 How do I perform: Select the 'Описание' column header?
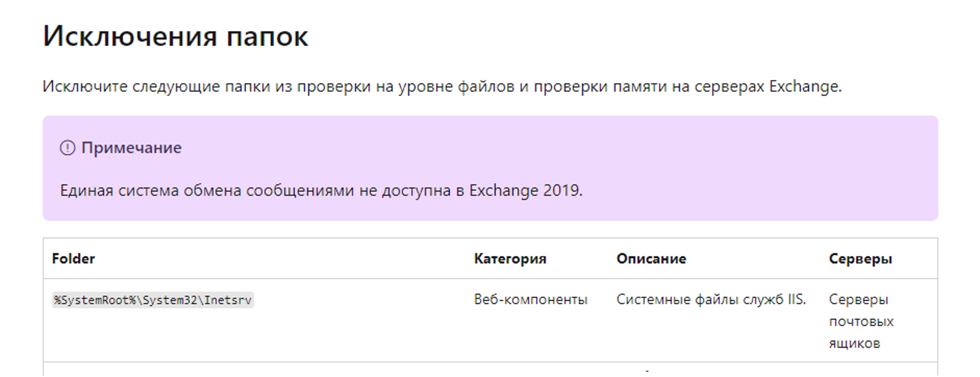coord(651,259)
